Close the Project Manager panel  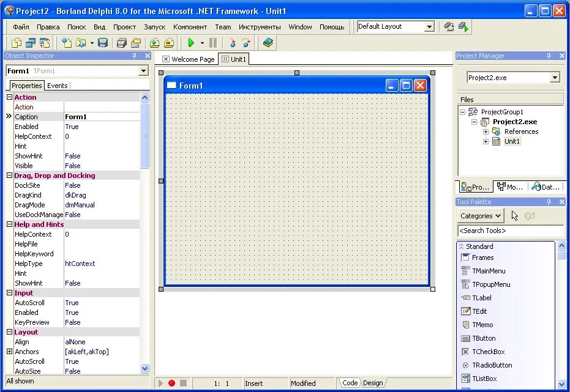tap(562, 56)
